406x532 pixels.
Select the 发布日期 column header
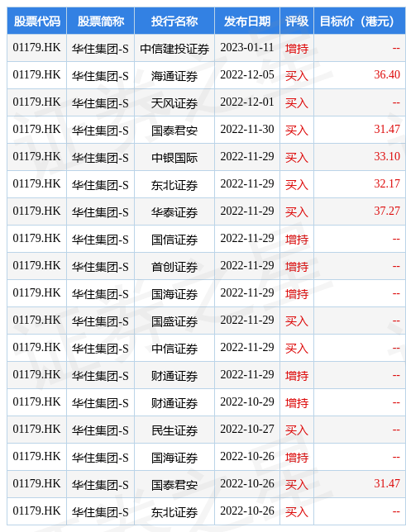[247, 21]
